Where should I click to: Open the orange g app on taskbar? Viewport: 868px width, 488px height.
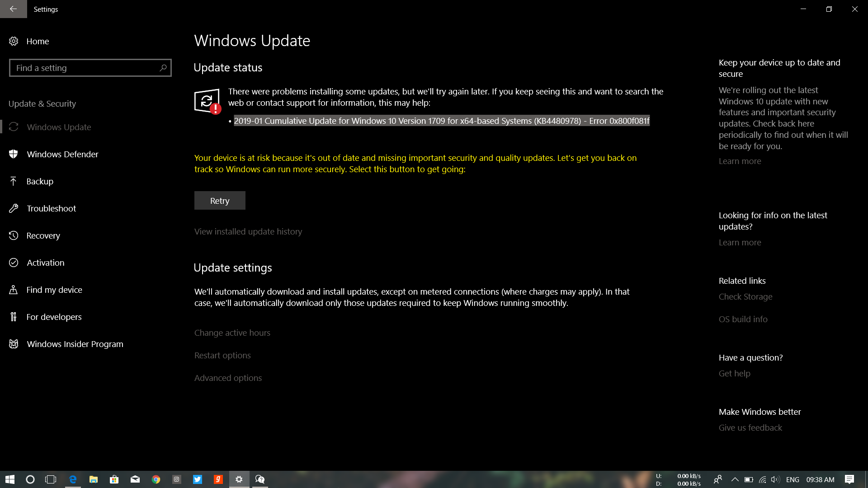(x=218, y=479)
